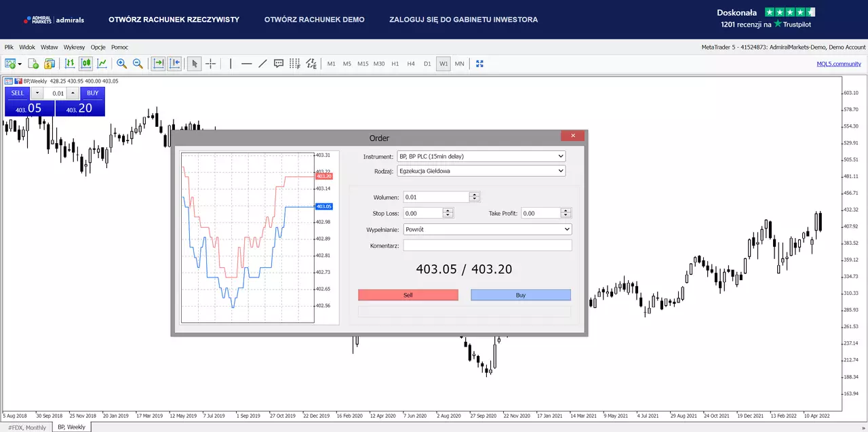
Task: Click the Komentarz input field
Action: point(488,246)
